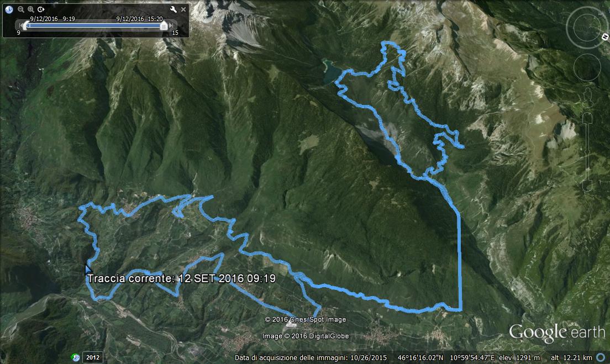
Task: Play the time animation
Action: coord(41,9)
